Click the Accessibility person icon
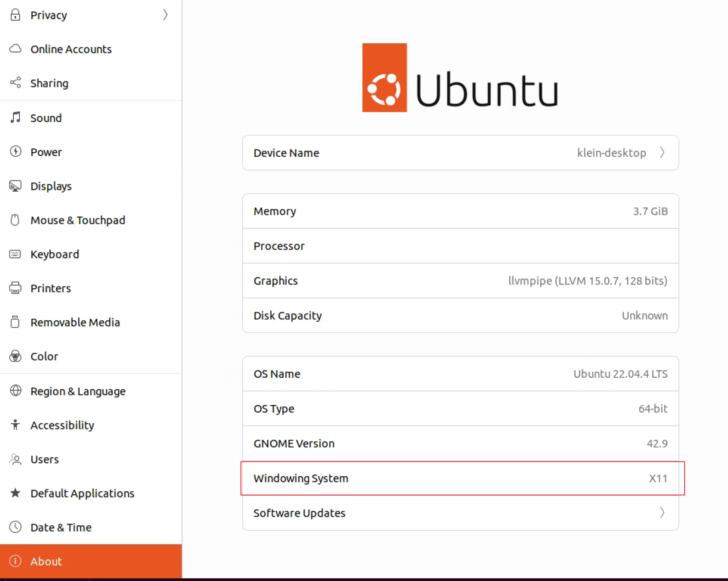The width and height of the screenshot is (728, 581). tap(15, 425)
